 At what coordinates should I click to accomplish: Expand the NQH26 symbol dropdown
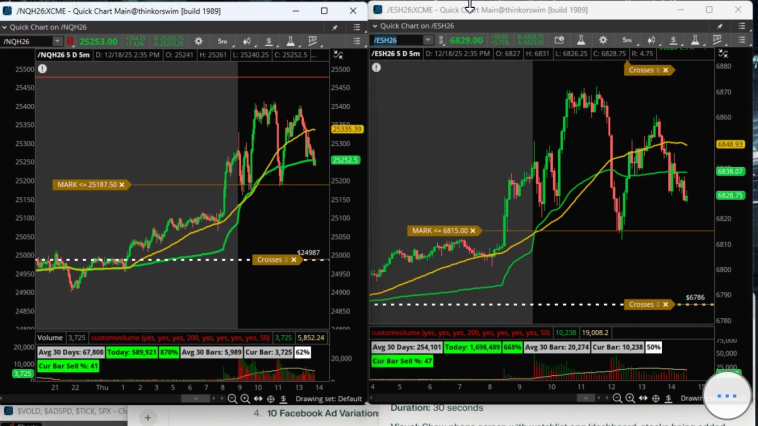pyautogui.click(x=58, y=42)
